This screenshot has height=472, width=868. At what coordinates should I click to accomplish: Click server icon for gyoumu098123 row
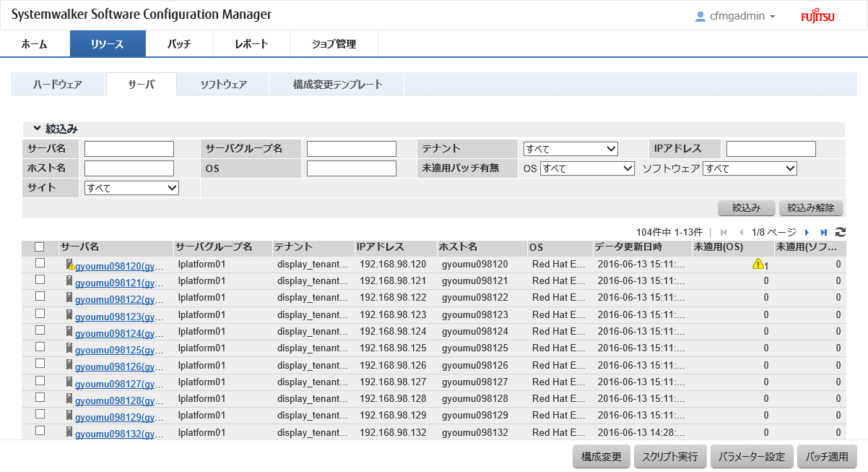point(70,314)
